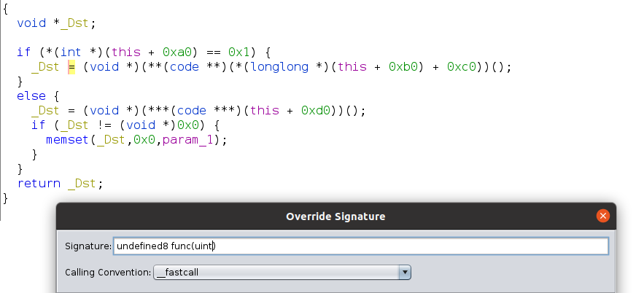Image resolution: width=644 pixels, height=293 pixels.
Task: Click the 0xc0 offset constant
Action: tap(462, 67)
